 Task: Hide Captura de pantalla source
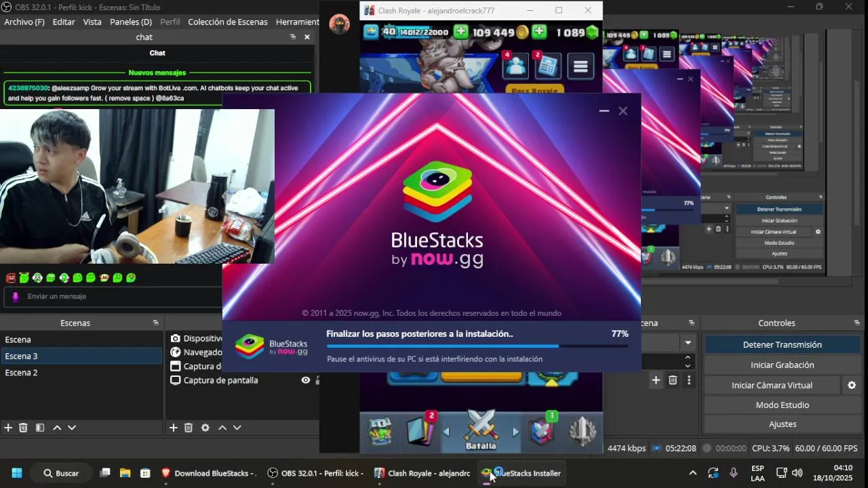pos(306,380)
